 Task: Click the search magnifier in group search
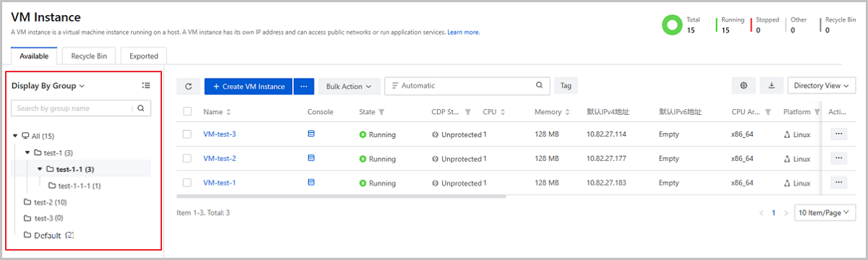141,108
